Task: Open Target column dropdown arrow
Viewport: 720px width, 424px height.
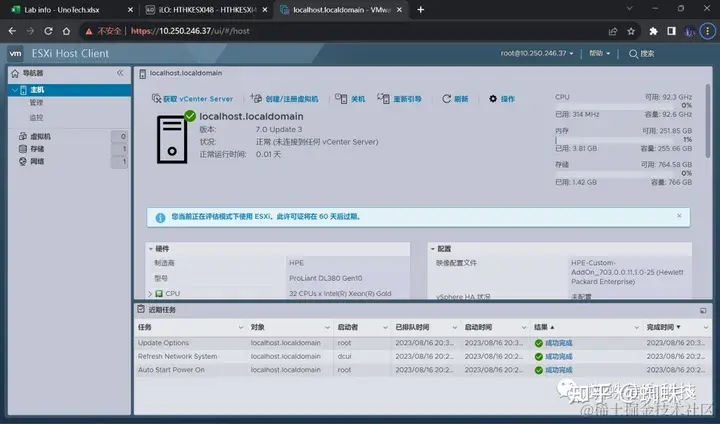Action: pyautogui.click(x=327, y=328)
